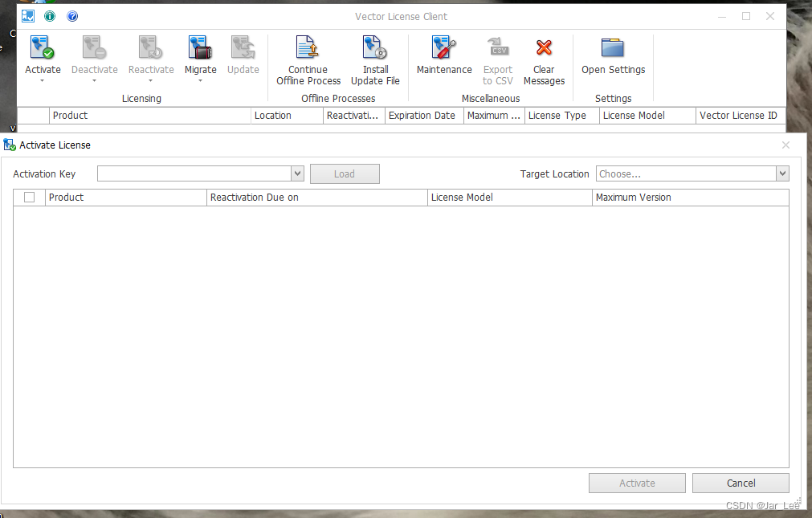Screen dimensions: 812x518
Task: Clear Messages with the red X icon
Action: (x=544, y=47)
